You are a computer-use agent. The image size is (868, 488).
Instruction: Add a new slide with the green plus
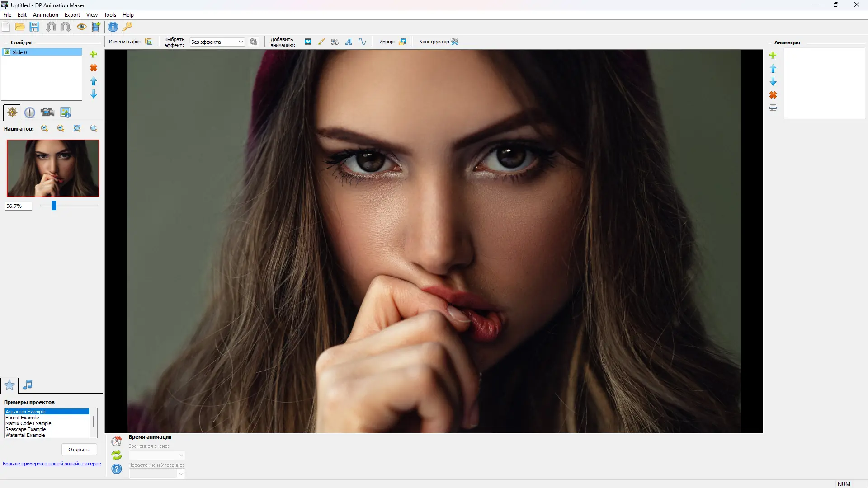tap(94, 54)
